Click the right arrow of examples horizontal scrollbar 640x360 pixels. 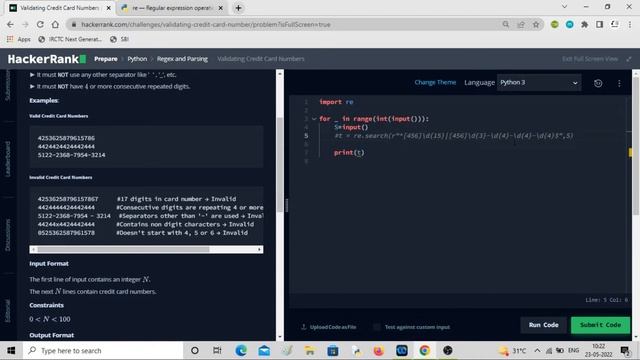tap(259, 249)
